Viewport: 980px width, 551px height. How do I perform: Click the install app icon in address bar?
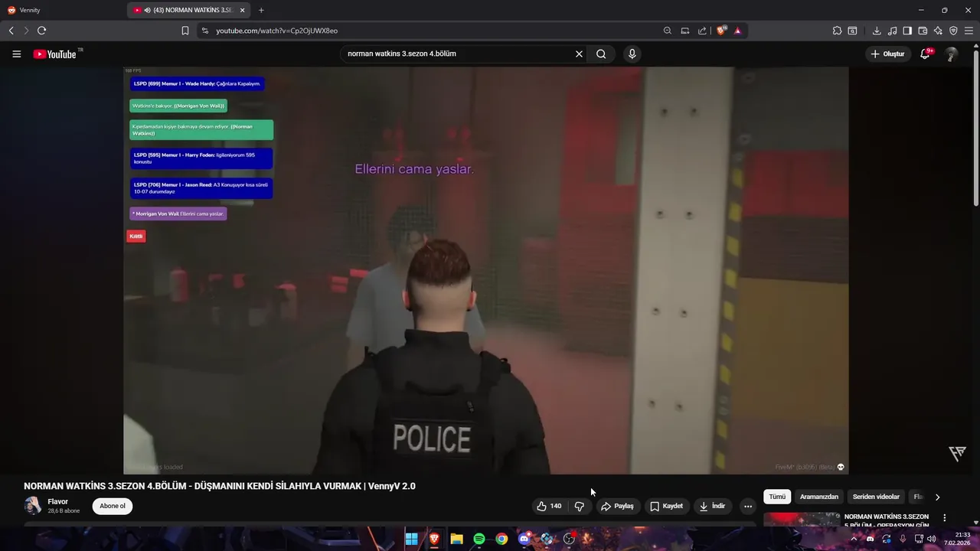click(x=684, y=31)
